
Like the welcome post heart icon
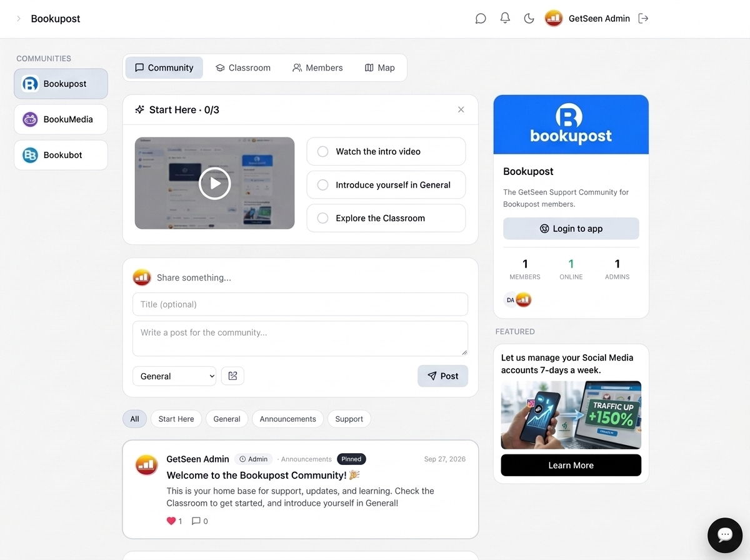coord(171,521)
